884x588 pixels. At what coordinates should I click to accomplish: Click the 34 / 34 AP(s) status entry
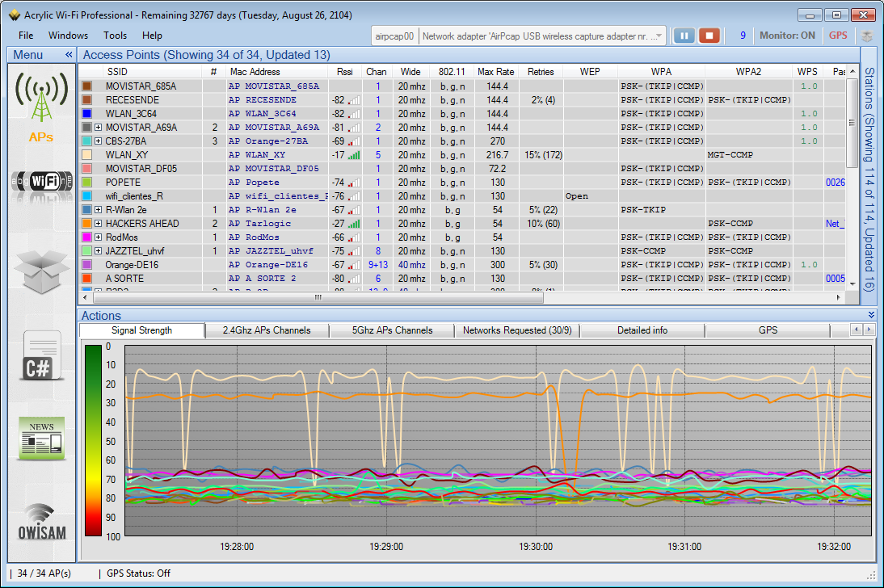point(44,573)
